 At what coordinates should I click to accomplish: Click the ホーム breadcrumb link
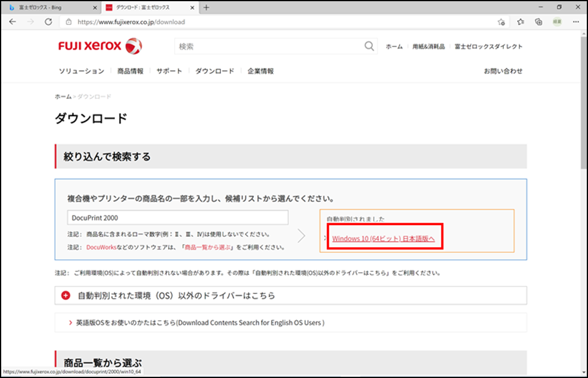63,96
